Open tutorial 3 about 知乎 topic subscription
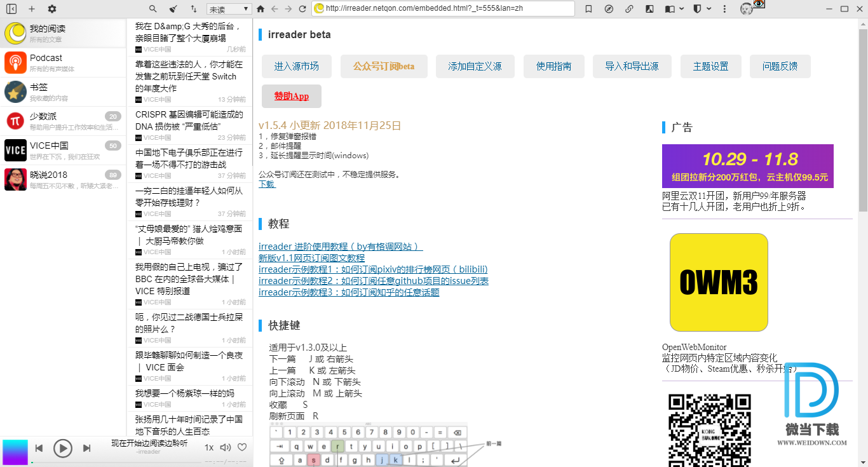 tap(349, 292)
